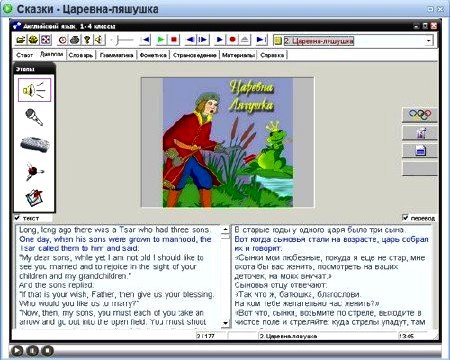Open the 'Материалы' tab
450x360 pixels.
click(238, 55)
